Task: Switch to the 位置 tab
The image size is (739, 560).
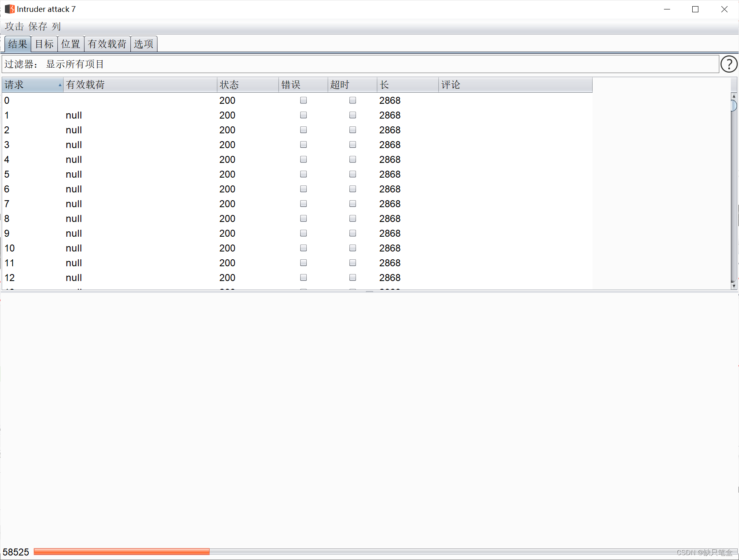Action: click(71, 44)
